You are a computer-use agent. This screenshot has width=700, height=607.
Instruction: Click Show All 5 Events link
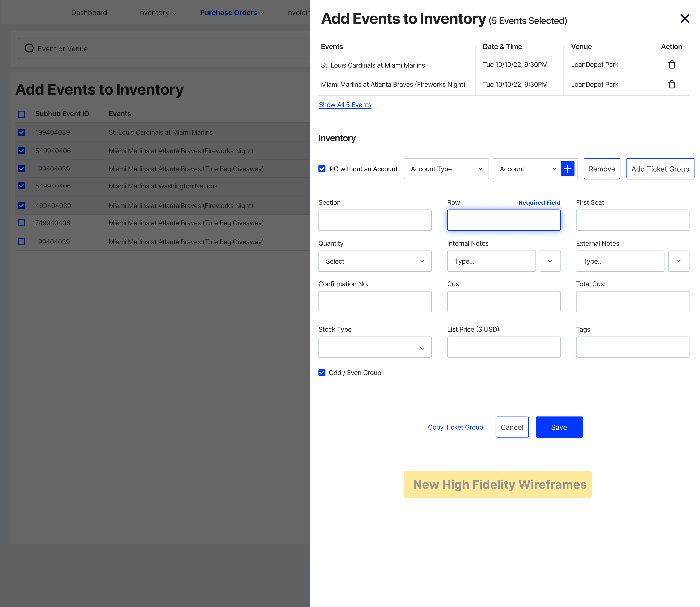click(345, 105)
